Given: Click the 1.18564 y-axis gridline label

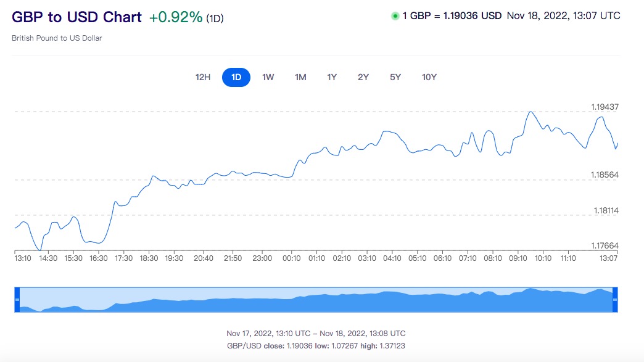Looking at the screenshot, I should coord(605,175).
